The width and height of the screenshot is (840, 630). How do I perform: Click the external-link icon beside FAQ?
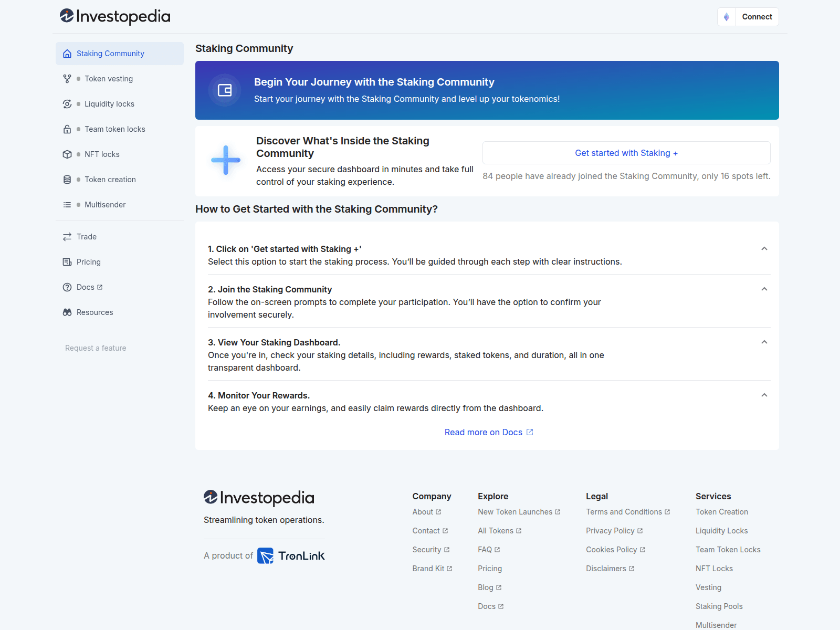[x=497, y=550]
